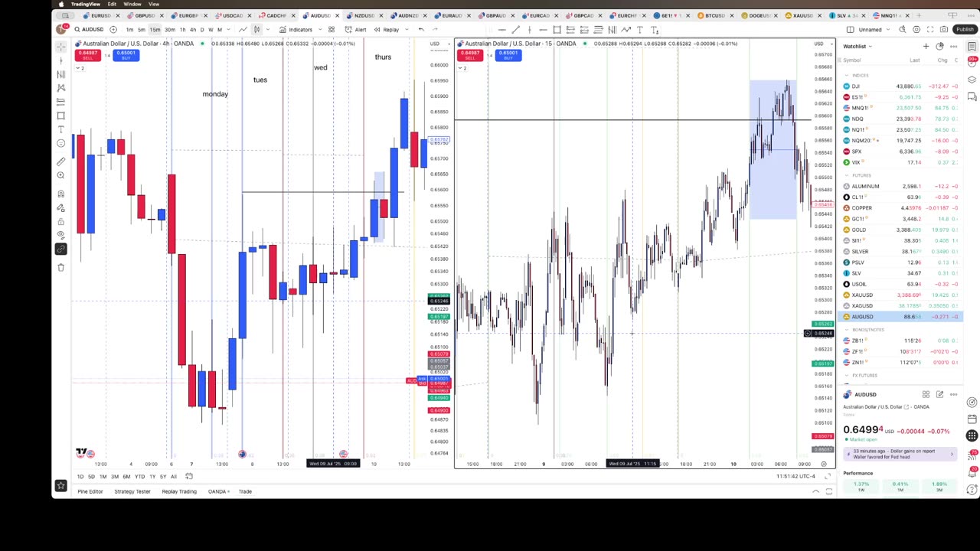The height and width of the screenshot is (551, 980).
Task: Select the 4h timeframe
Action: 192,30
